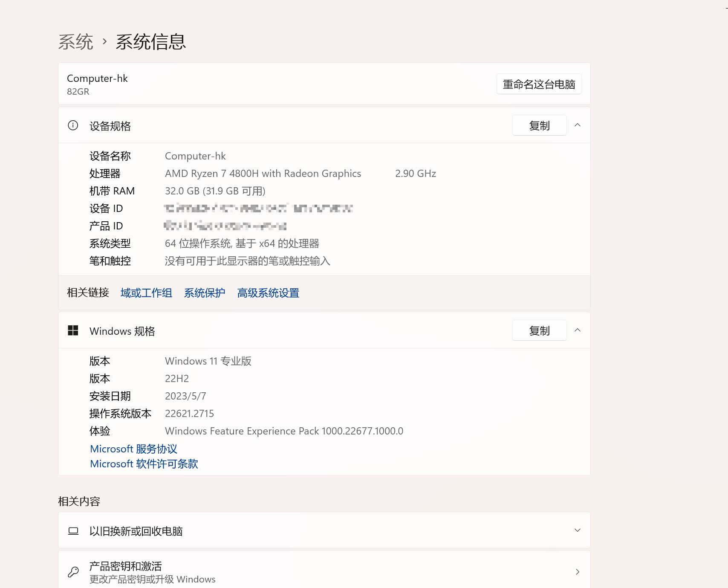Screen dimensions: 728x588
Task: Open the 产品密钥和激活 arrow
Action: tap(578, 572)
